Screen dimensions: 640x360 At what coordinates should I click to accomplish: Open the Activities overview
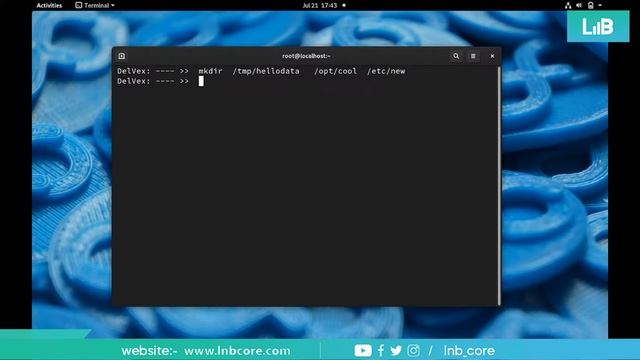[49, 5]
